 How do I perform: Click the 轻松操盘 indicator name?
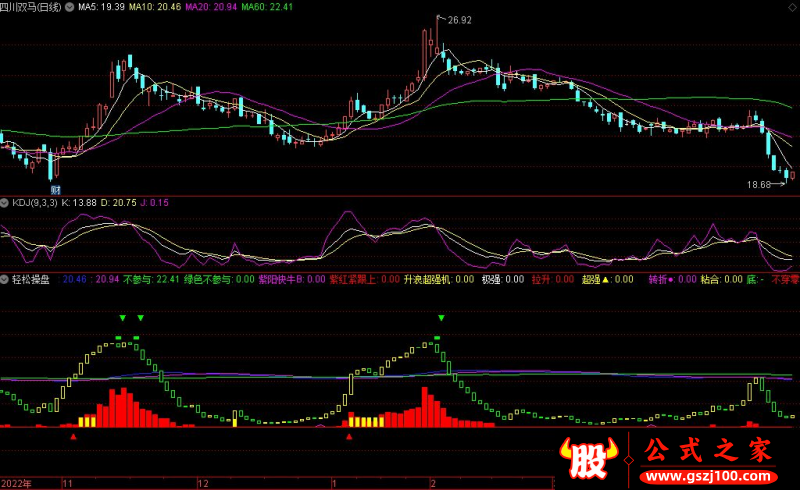[x=31, y=279]
